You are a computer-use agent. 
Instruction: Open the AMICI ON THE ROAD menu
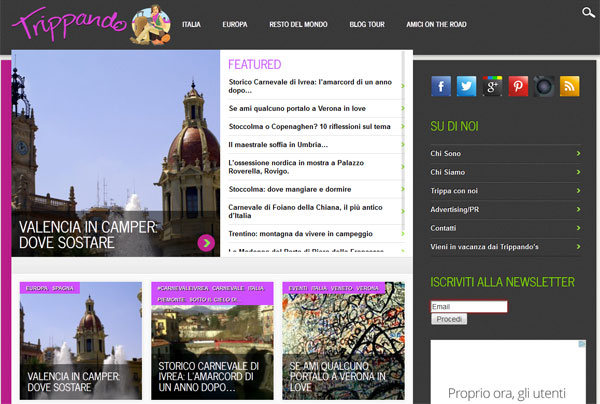coord(436,24)
